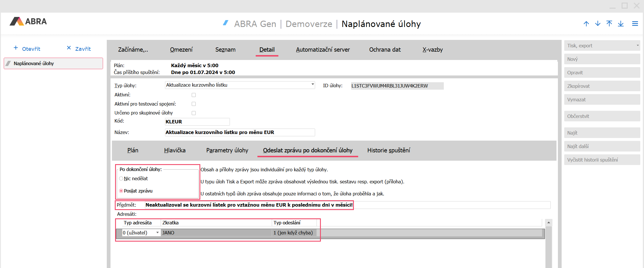Expand the Typ úlohy dropdown

coord(313,85)
